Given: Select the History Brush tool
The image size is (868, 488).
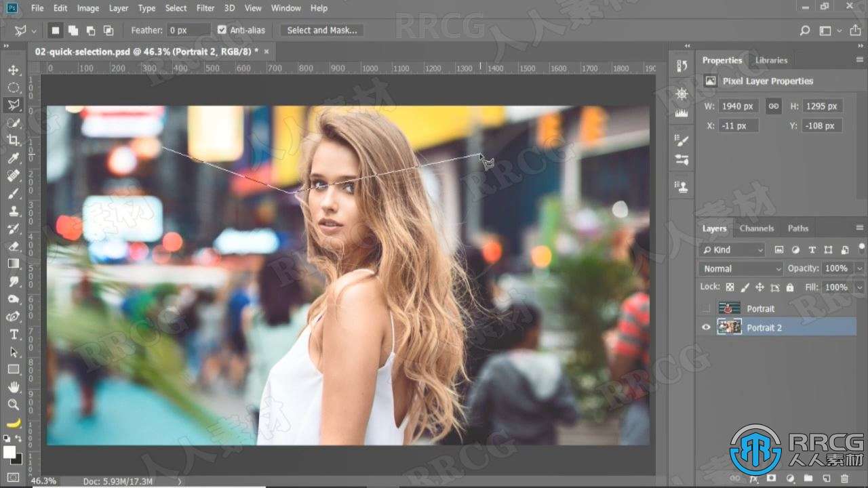Looking at the screenshot, I should click(x=14, y=228).
